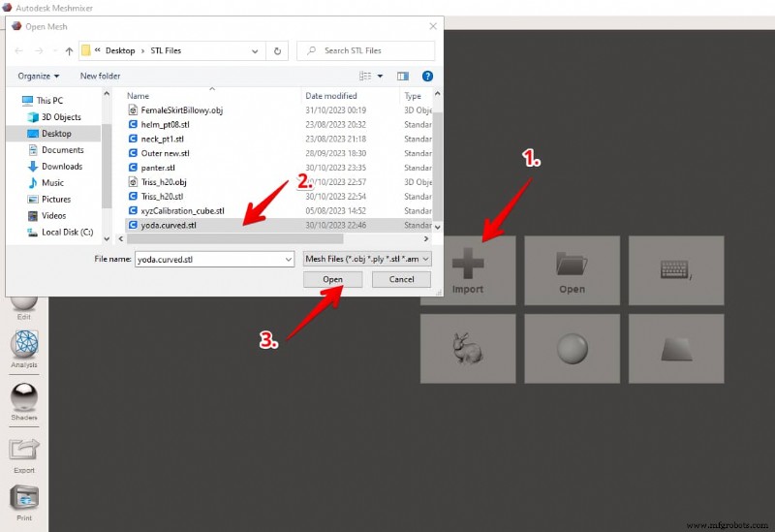
Task: Click the Print icon in sidebar
Action: click(24, 503)
